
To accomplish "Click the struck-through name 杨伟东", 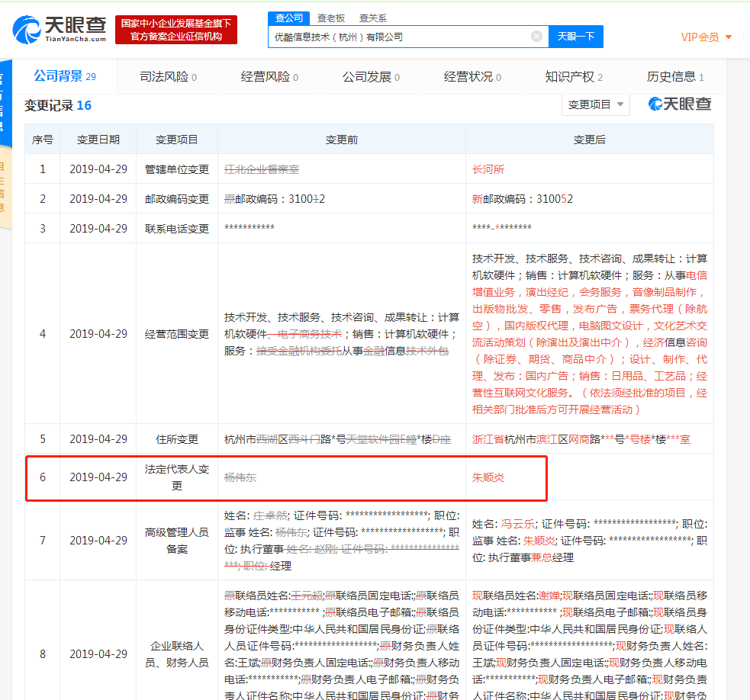I will click(x=240, y=477).
